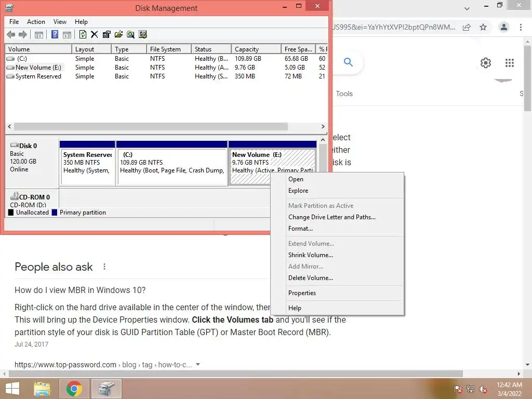Open People also ask options dots
The image size is (532, 399).
(x=104, y=267)
